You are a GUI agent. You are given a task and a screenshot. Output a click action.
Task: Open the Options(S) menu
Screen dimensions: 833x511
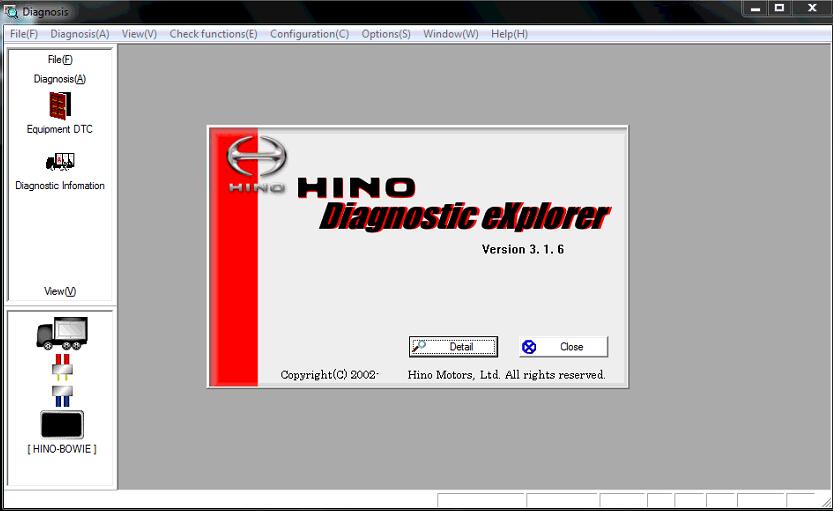[x=386, y=34]
